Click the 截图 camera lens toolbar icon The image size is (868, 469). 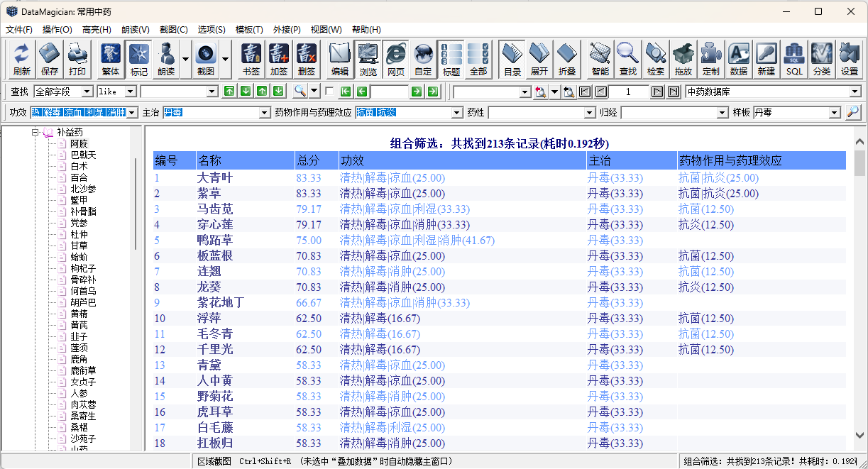tap(206, 60)
